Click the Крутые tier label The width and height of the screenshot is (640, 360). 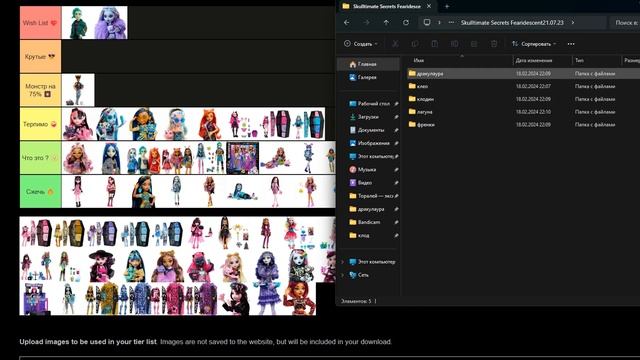click(x=40, y=56)
